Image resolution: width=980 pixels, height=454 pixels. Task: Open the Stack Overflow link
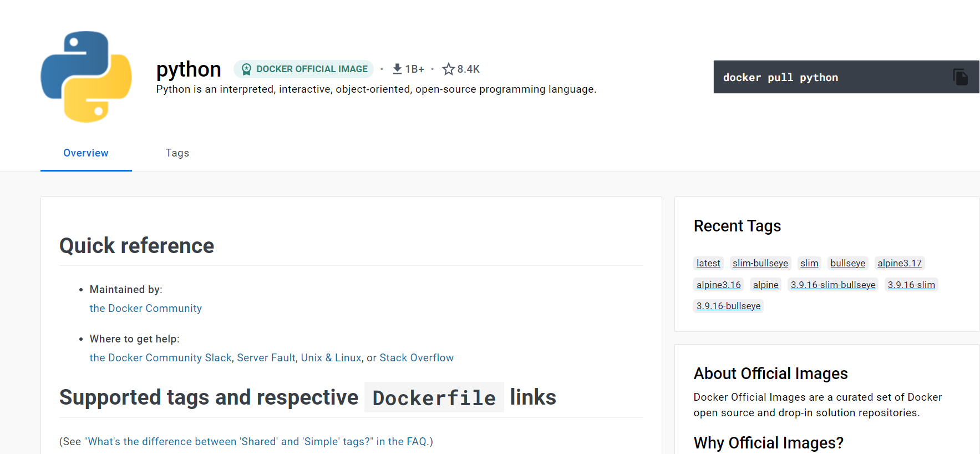(417, 358)
